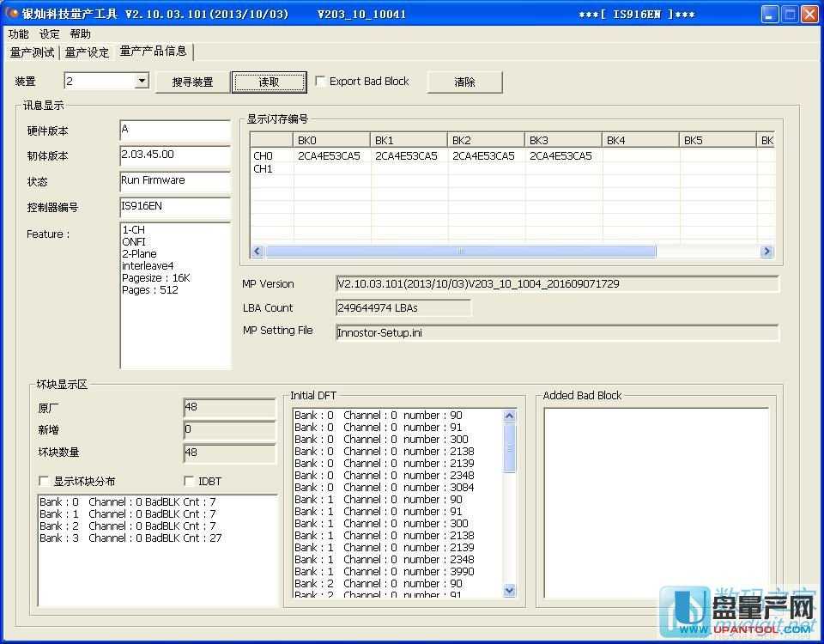The image size is (824, 644).
Task: Minimize the mass production tool window
Action: pos(770,14)
